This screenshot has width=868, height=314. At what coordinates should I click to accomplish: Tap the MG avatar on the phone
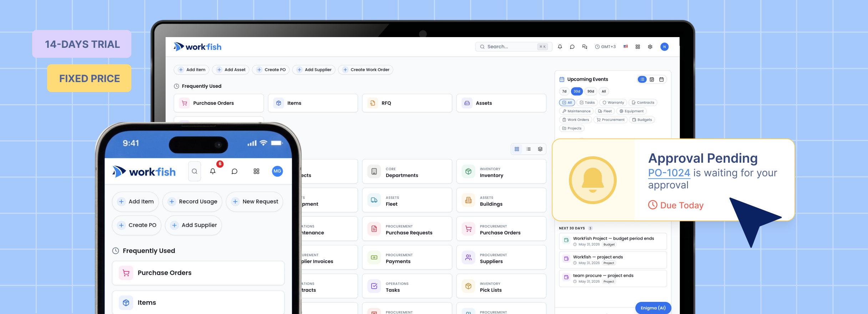(x=277, y=171)
